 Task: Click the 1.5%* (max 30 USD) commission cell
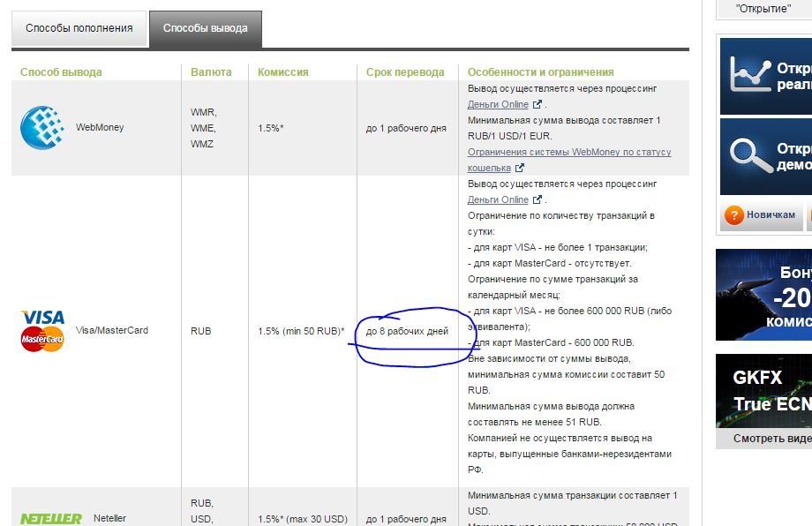tap(303, 519)
